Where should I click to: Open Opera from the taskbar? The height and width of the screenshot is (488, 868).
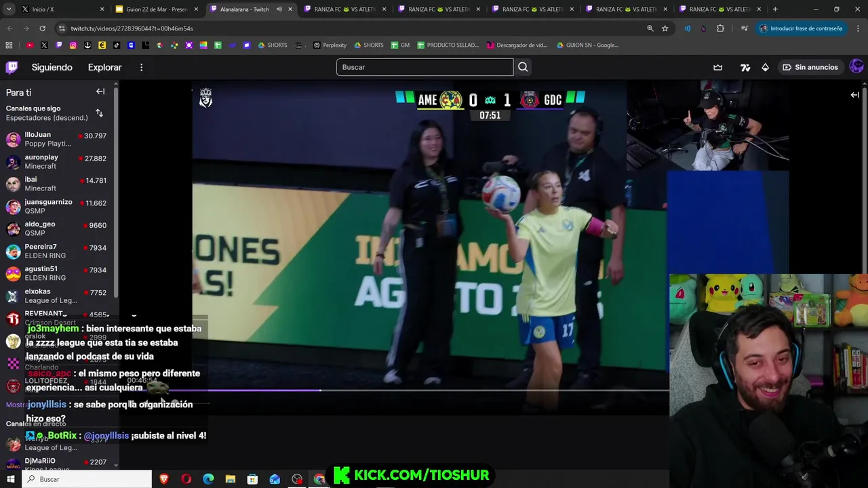(186, 479)
